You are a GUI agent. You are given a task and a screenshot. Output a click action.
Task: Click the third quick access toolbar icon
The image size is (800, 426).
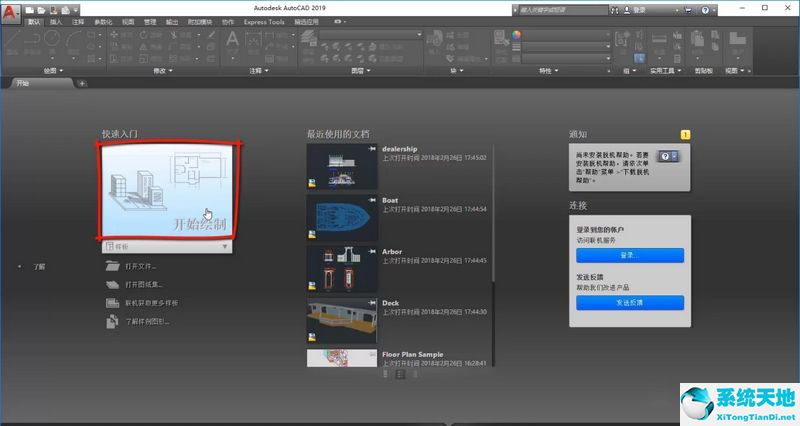(x=54, y=10)
